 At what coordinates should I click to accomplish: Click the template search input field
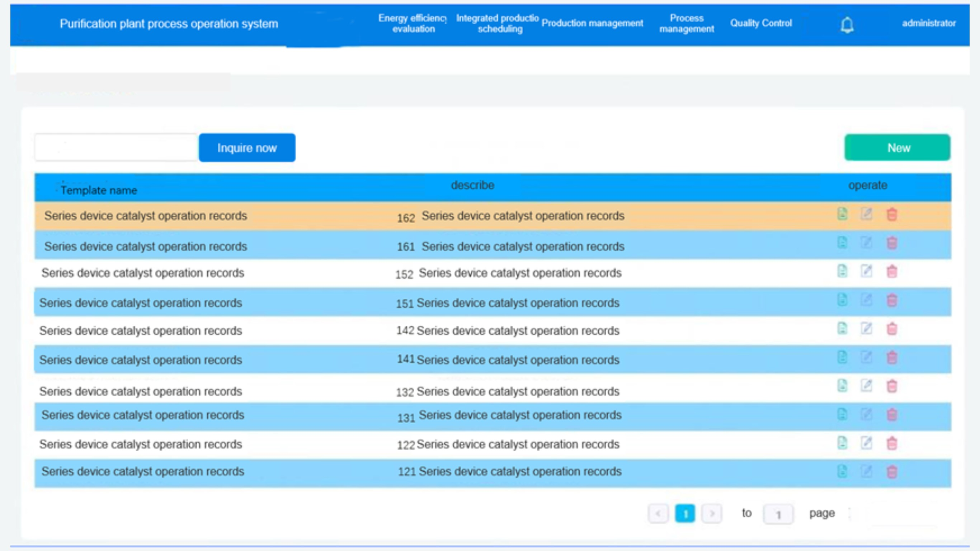pyautogui.click(x=116, y=148)
